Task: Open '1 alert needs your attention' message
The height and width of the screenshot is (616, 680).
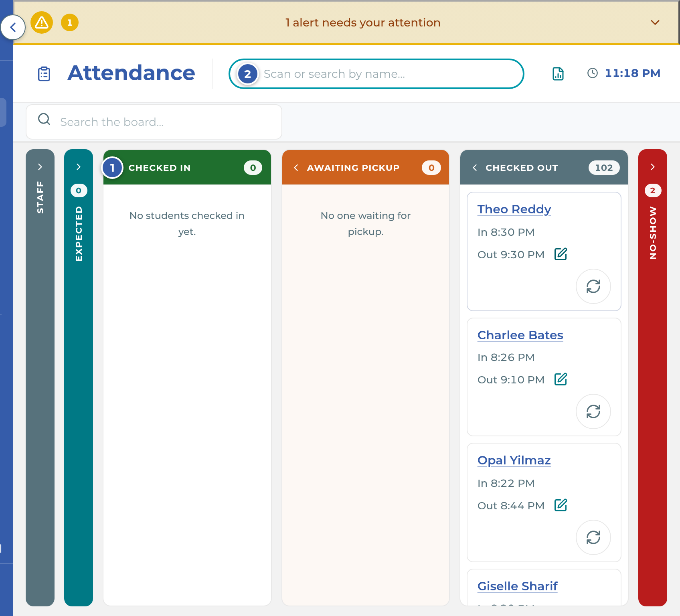Action: coord(363,22)
